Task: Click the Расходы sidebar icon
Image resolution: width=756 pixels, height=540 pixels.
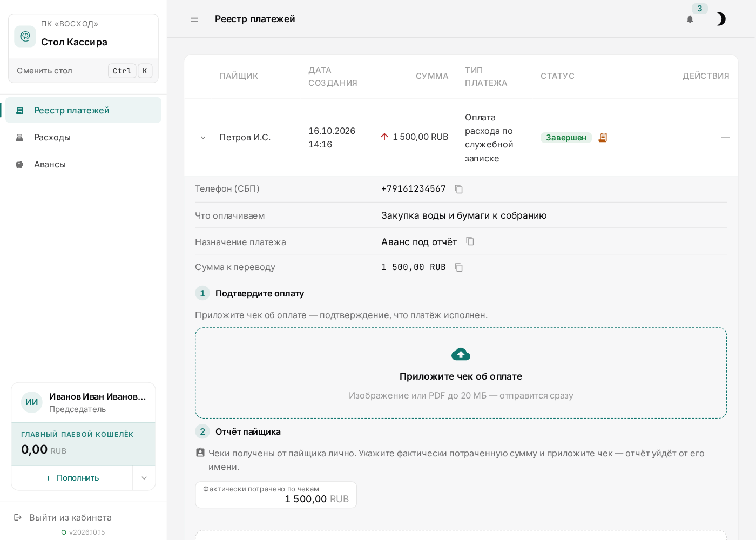Action: (x=19, y=137)
